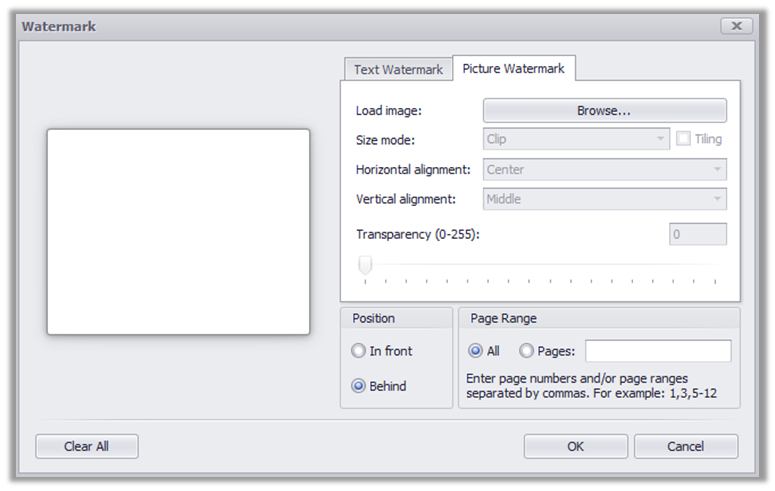
Task: Click the middle of the transparency slider track
Action: point(540,265)
